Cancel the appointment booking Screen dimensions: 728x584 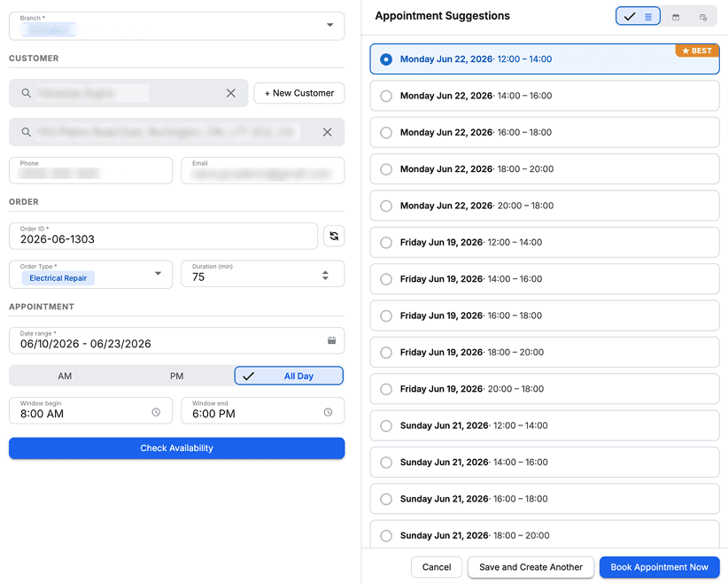coord(437,567)
